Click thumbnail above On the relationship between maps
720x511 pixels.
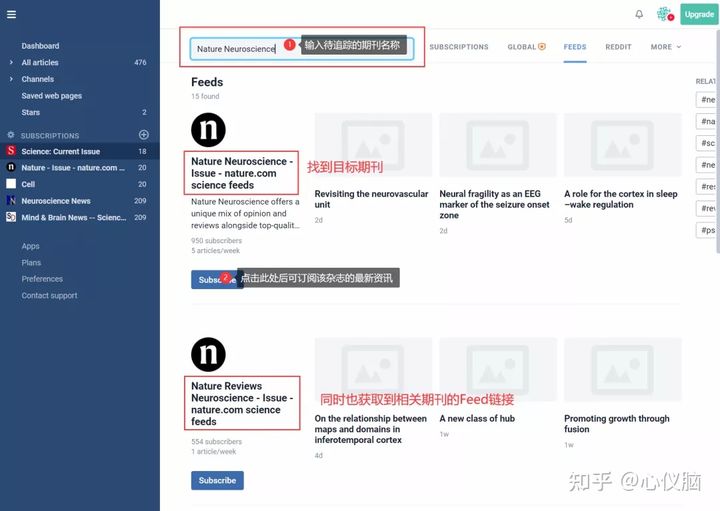point(373,370)
